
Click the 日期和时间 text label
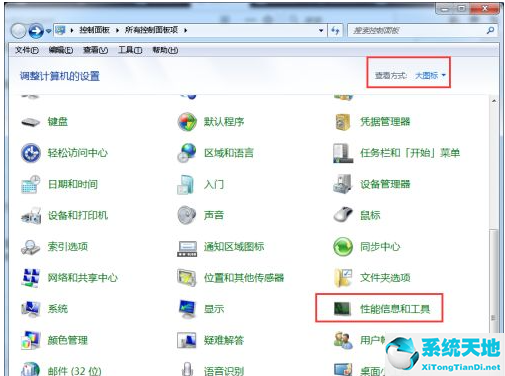pos(73,184)
